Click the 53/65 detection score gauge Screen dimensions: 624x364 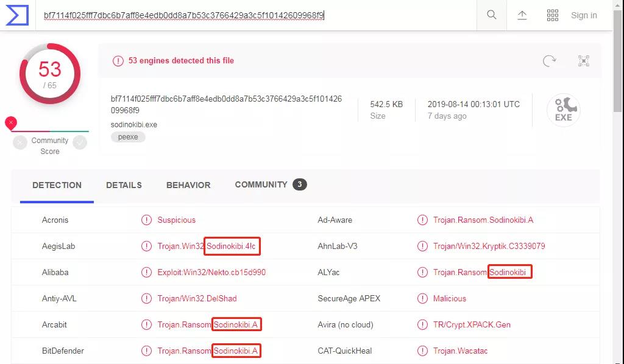(x=50, y=74)
